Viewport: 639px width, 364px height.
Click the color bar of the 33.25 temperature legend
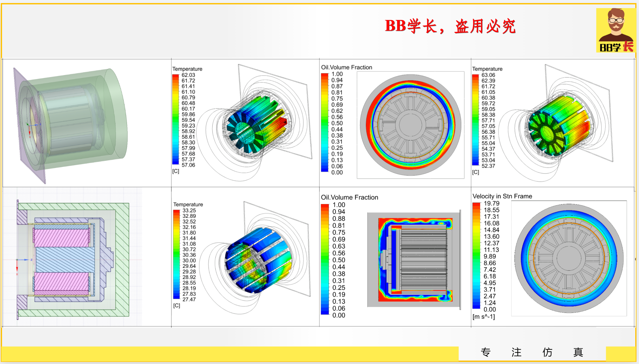(x=176, y=254)
